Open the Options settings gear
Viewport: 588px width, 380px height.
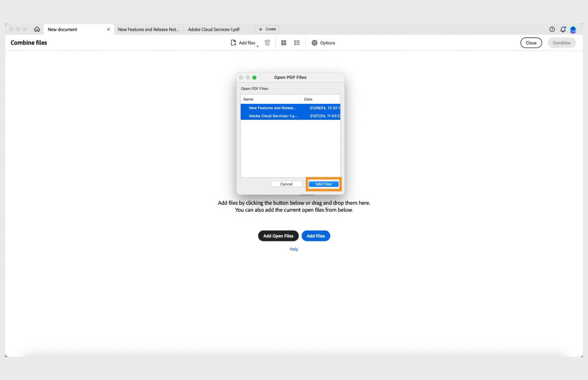[323, 42]
